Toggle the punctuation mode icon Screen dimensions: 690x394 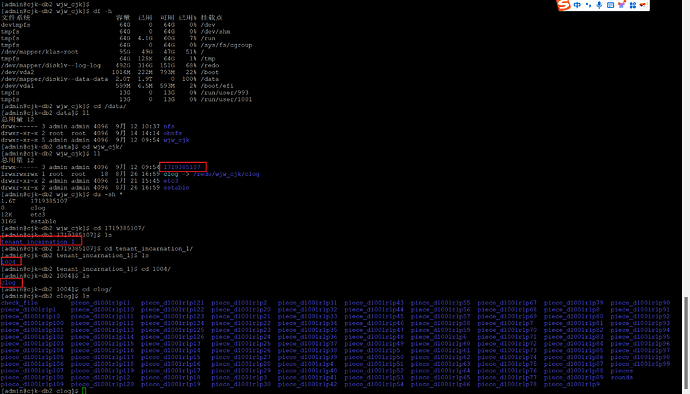point(588,5)
